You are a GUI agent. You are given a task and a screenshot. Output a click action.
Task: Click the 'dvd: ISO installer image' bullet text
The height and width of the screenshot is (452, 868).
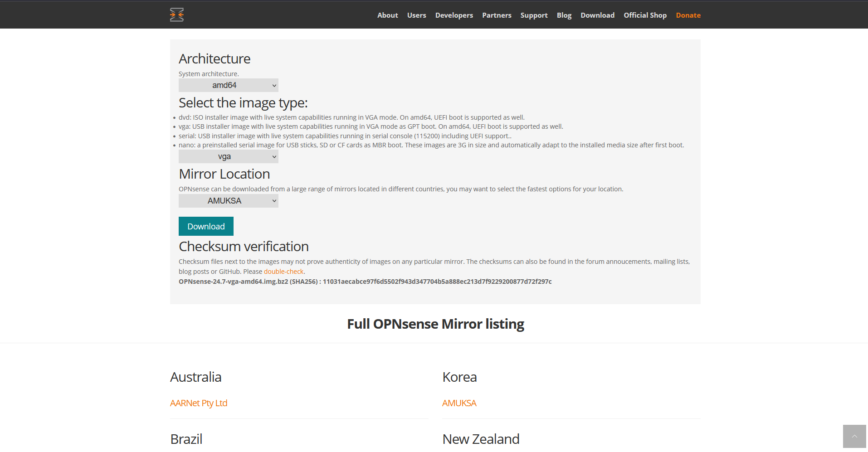pos(351,117)
